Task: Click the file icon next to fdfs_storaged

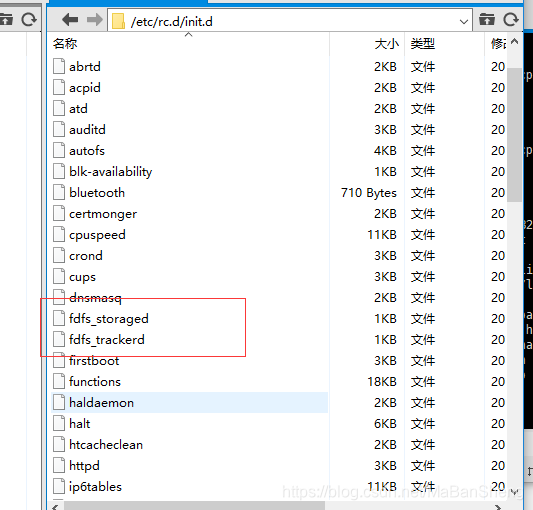Action: pos(59,318)
